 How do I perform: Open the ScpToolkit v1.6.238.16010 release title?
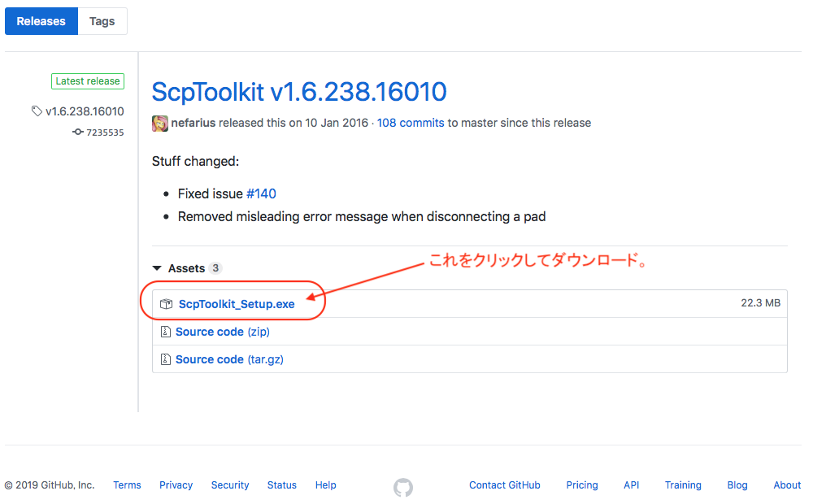point(299,93)
